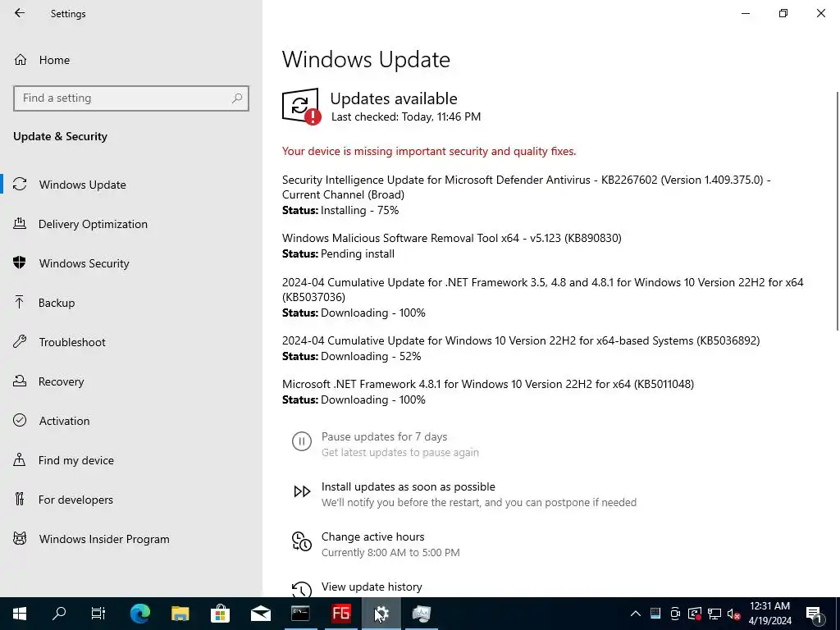Click the Delivery Optimization sidebar icon

coord(20,223)
